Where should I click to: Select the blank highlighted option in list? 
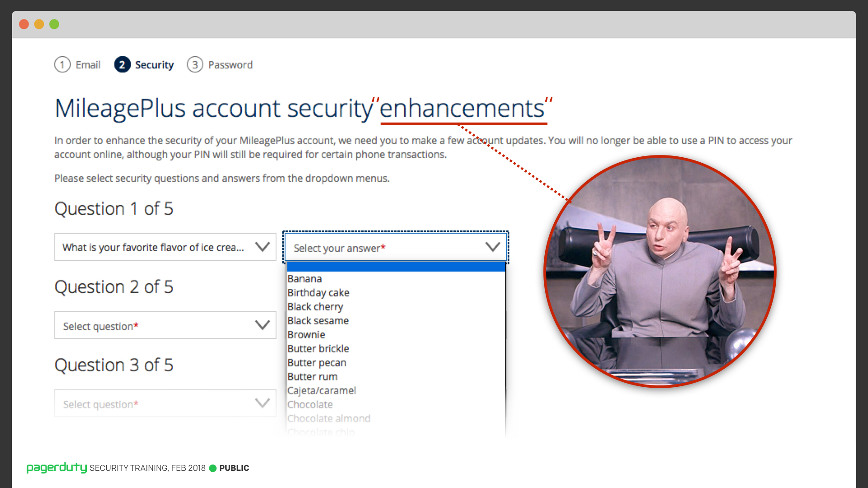pos(396,267)
